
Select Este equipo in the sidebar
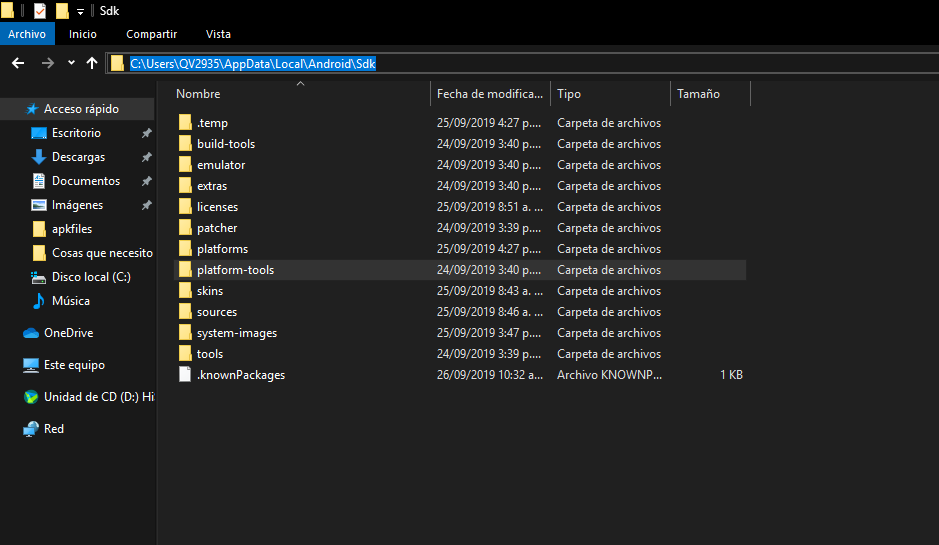tap(74, 365)
